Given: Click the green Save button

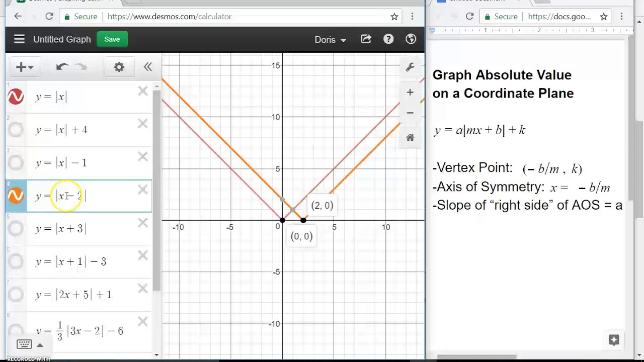Looking at the screenshot, I should pyautogui.click(x=112, y=39).
